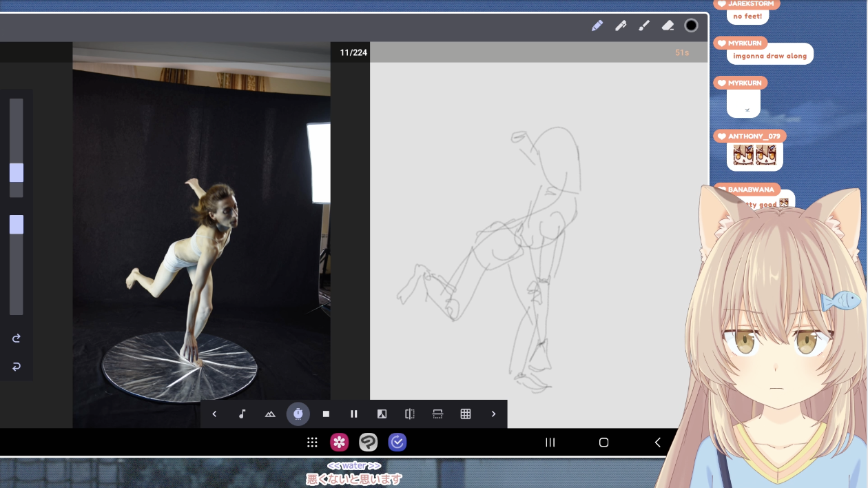Toggle the stopwatch timer button

point(298,414)
